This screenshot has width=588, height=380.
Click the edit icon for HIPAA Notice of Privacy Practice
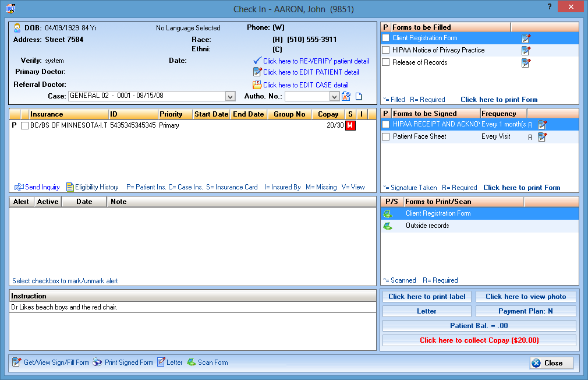coord(526,50)
